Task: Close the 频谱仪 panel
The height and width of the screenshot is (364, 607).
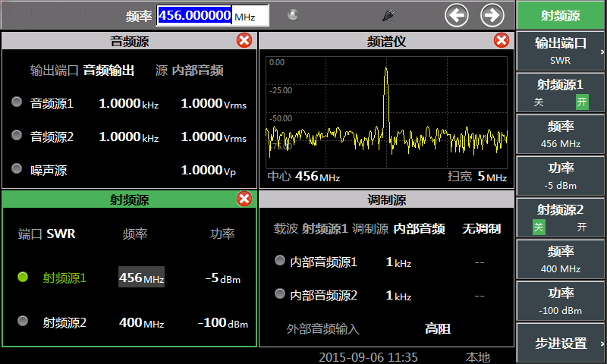Action: point(501,41)
